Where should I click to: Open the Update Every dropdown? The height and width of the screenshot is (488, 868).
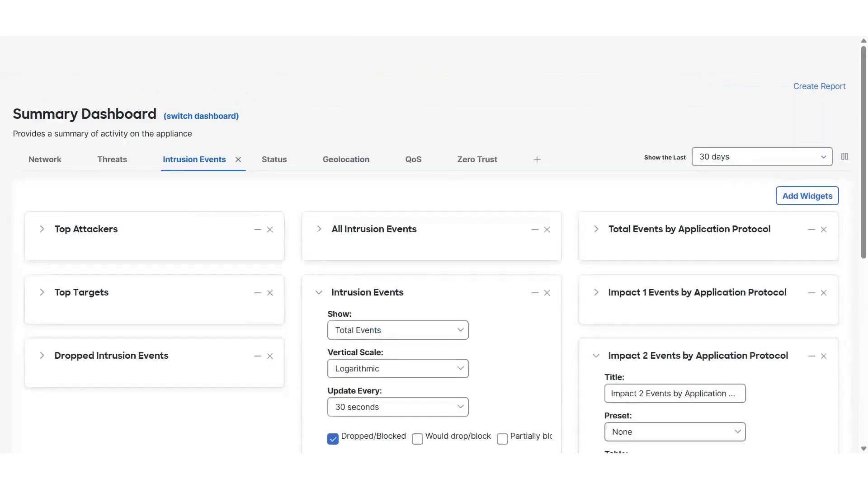coord(398,407)
